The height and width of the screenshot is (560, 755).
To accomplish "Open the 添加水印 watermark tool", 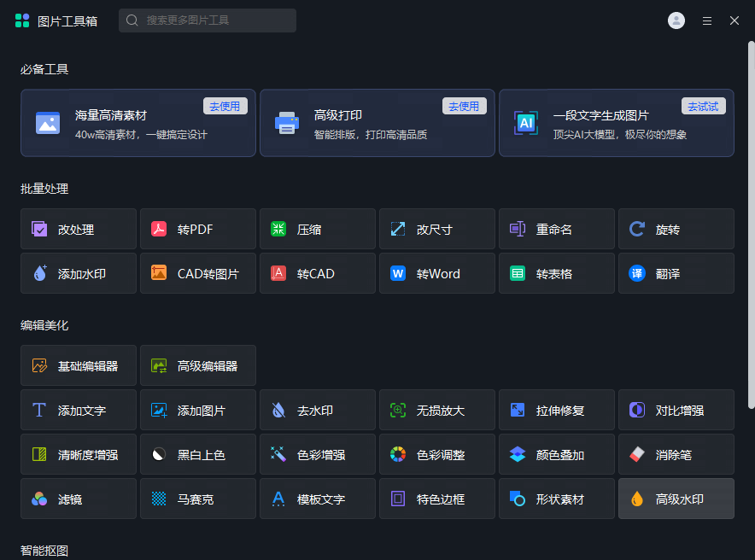I will coord(78,273).
